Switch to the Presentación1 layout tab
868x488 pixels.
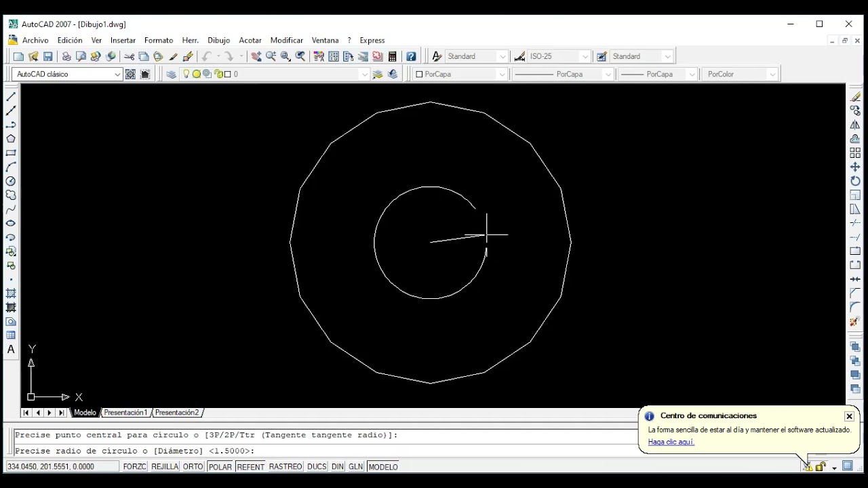(125, 412)
